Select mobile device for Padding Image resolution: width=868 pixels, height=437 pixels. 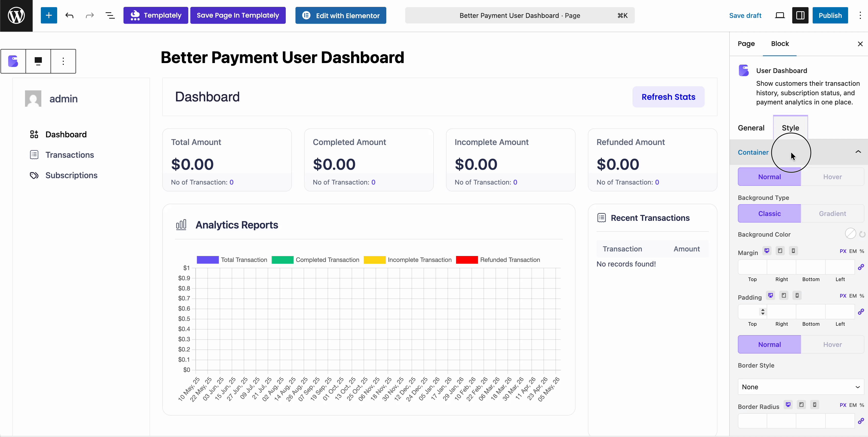click(x=797, y=295)
